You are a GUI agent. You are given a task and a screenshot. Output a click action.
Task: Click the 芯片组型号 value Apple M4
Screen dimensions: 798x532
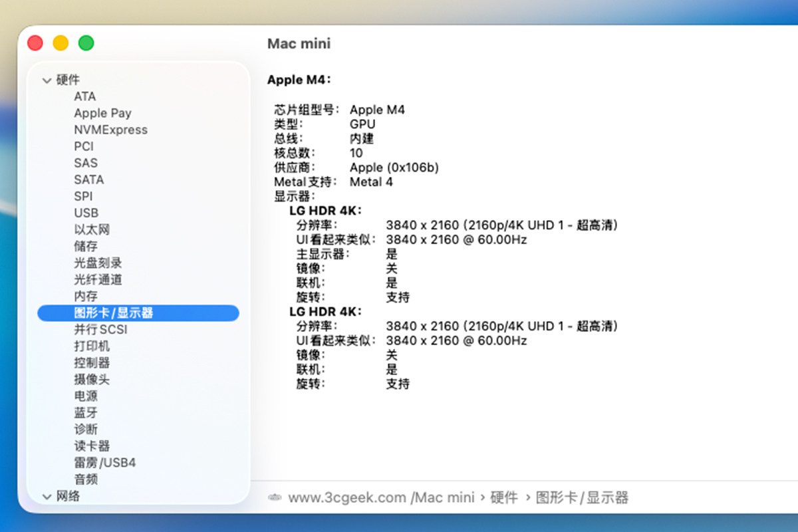(377, 110)
